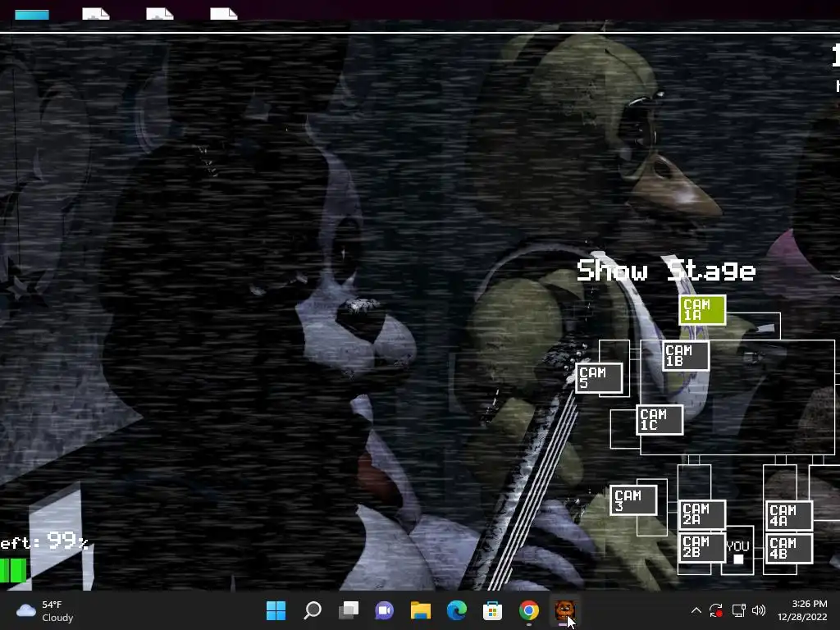Open the Chat app on taskbar

pyautogui.click(x=385, y=610)
